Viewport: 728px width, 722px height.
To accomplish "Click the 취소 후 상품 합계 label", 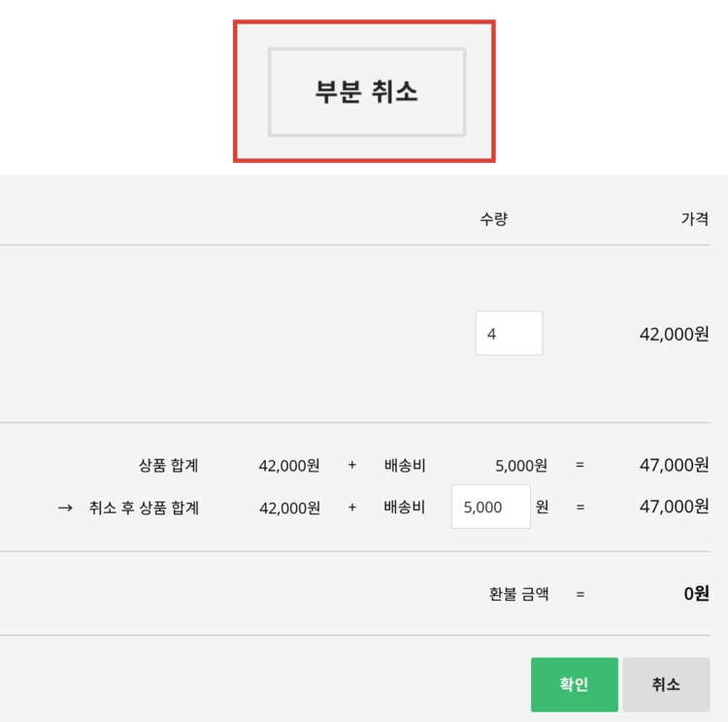I will coord(144,507).
